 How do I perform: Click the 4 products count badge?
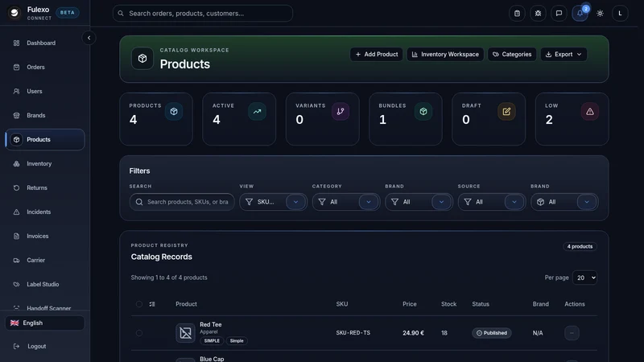click(580, 247)
